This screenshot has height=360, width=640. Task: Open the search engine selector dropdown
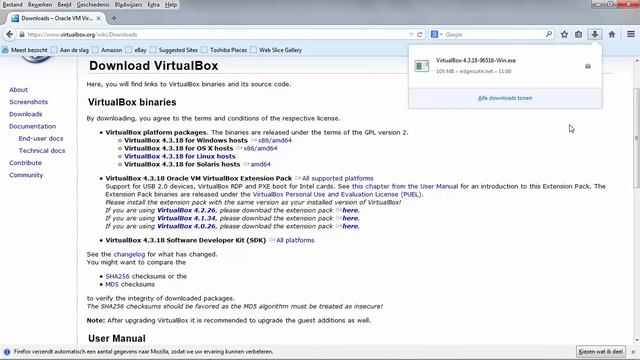436,35
